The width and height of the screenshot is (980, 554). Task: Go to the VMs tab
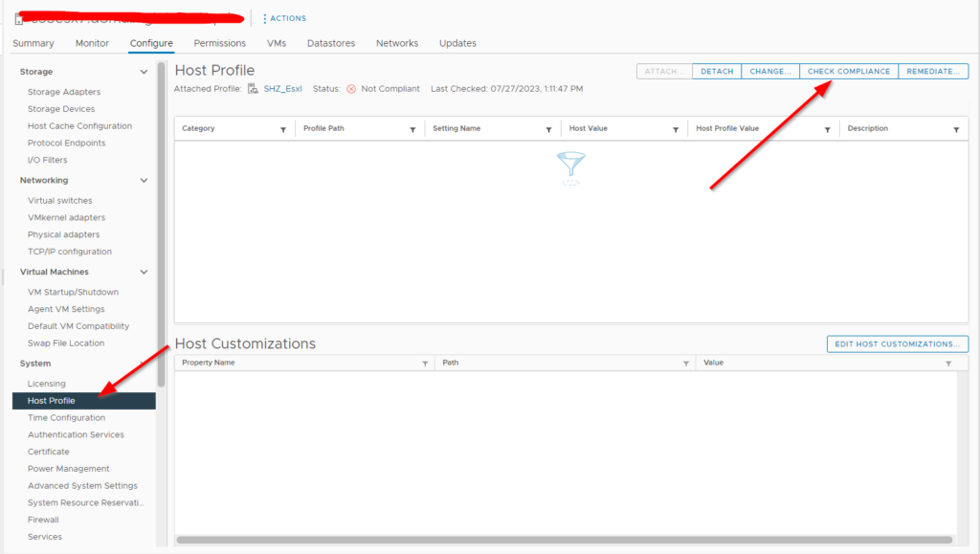(277, 43)
